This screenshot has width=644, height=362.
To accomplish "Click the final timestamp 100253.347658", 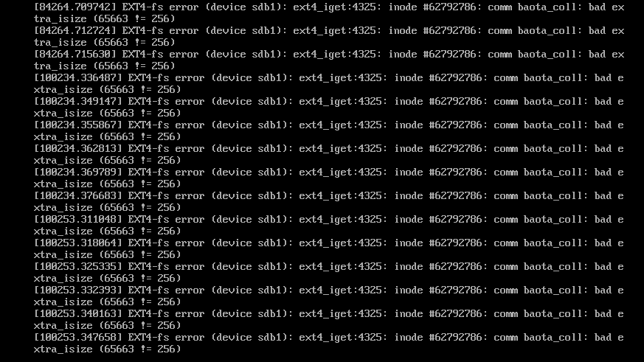I will [x=78, y=338].
